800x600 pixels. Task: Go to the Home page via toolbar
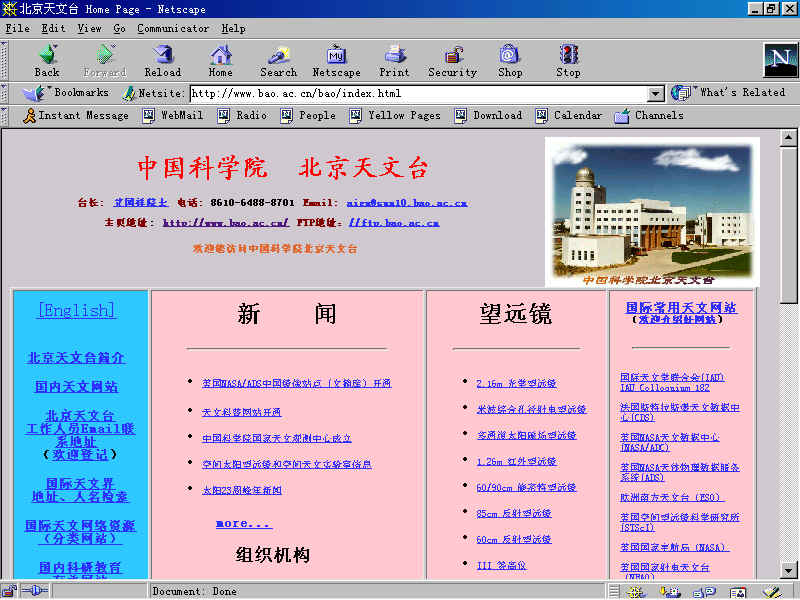click(x=220, y=61)
